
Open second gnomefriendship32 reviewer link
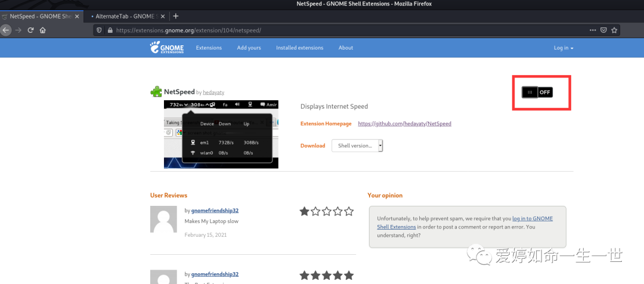[215, 274]
